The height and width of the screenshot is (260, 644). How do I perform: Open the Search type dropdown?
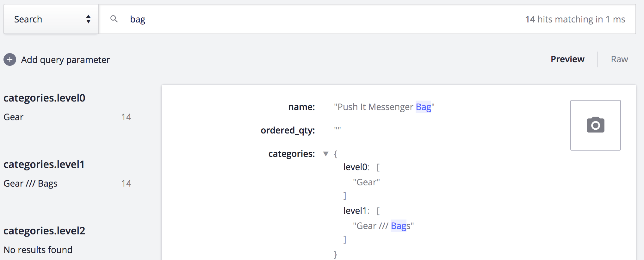click(51, 19)
